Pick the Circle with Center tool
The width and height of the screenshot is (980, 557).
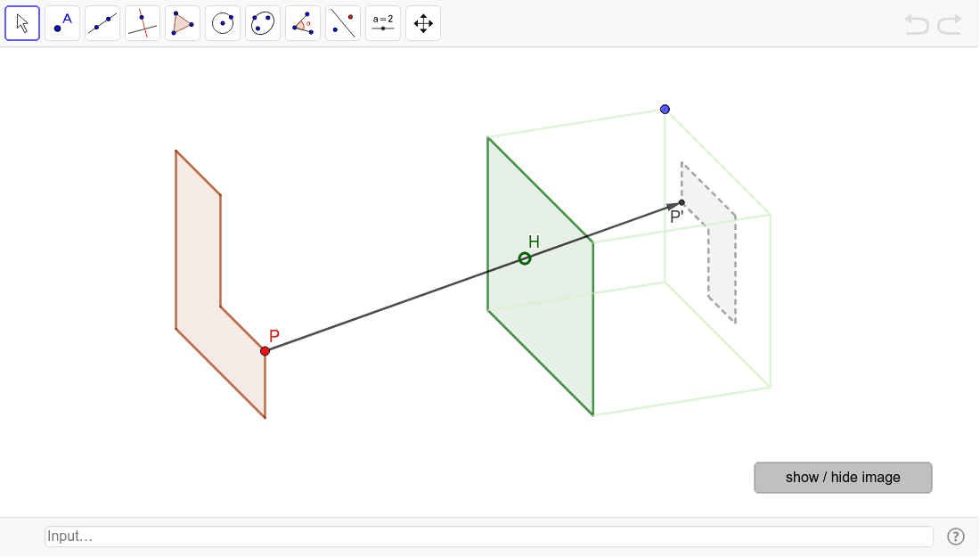coord(222,22)
